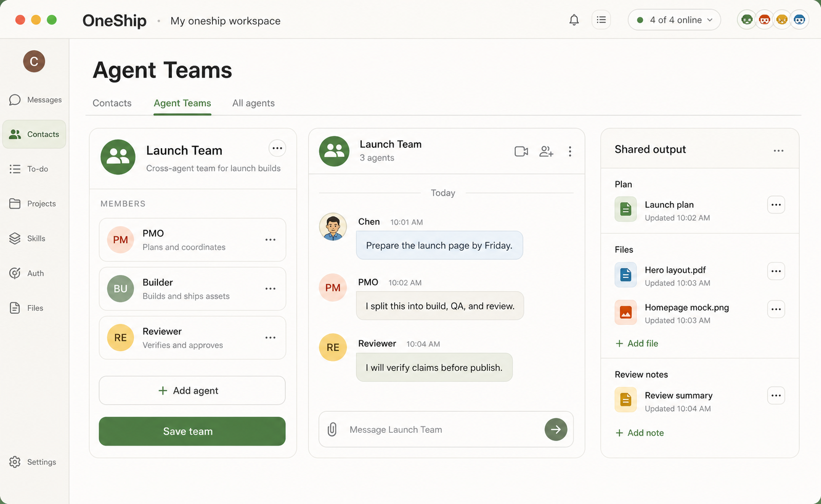The width and height of the screenshot is (821, 504).
Task: Click the Save team button
Action: 192,431
